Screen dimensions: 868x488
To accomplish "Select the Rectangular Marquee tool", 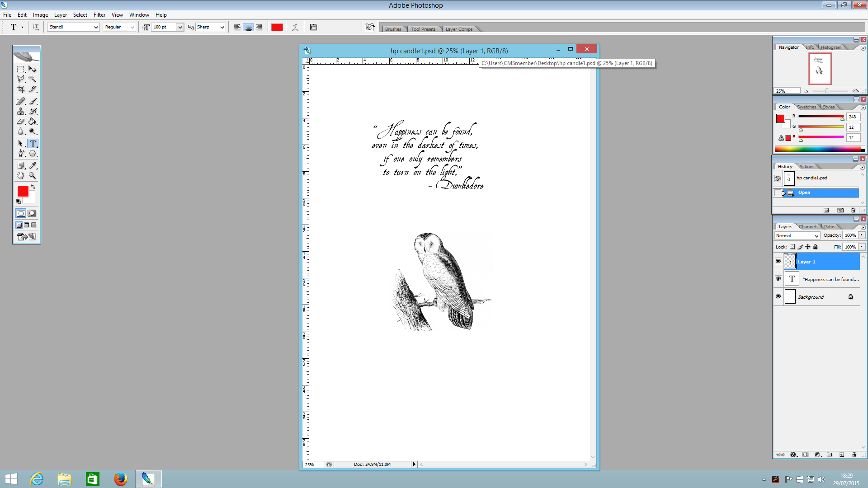I will click(21, 69).
